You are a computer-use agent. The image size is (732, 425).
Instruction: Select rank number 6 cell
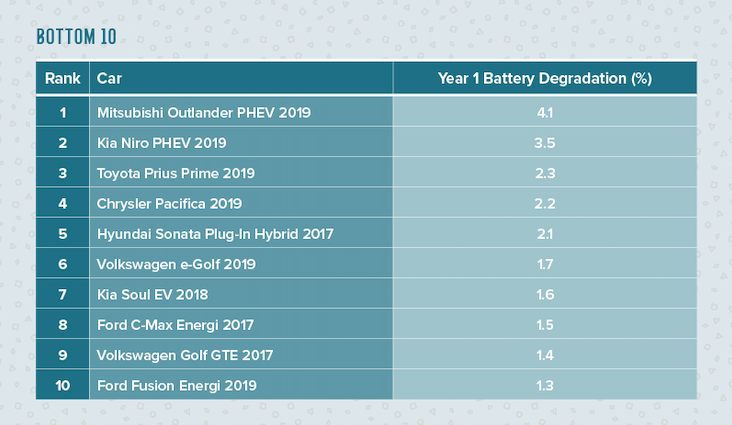pos(63,264)
